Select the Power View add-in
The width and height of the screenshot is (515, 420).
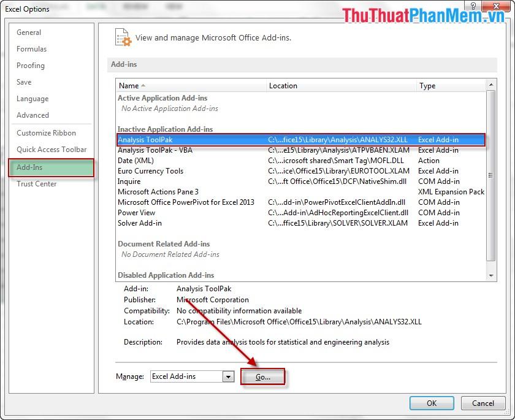pos(301,213)
